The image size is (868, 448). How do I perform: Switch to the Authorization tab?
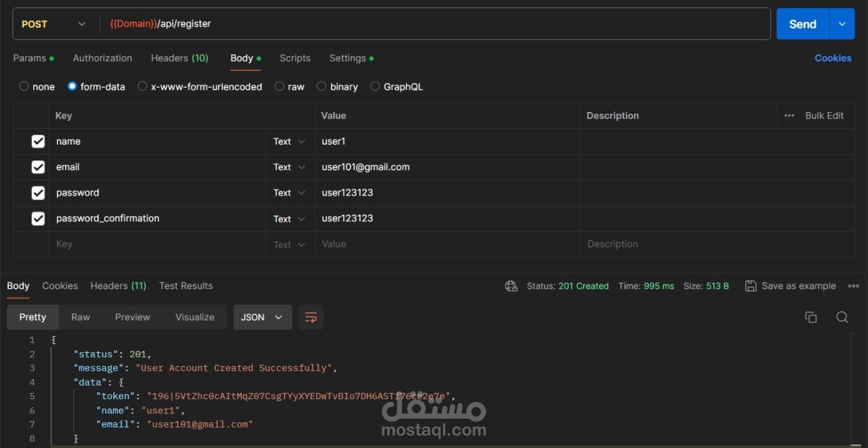[x=102, y=58]
